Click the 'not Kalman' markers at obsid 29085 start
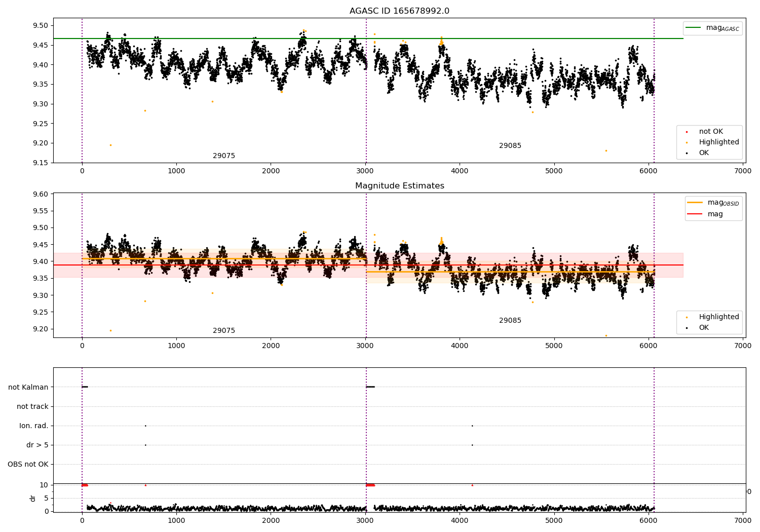Screen dimensions: 760x532 pos(370,387)
